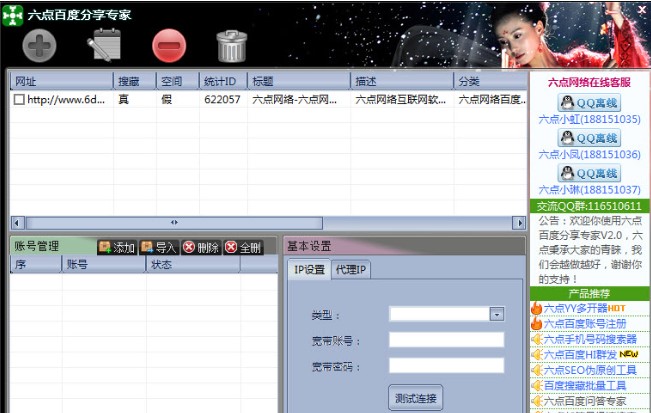
Task: Open the 六点SEO伪原创工具 product link
Action: [590, 370]
